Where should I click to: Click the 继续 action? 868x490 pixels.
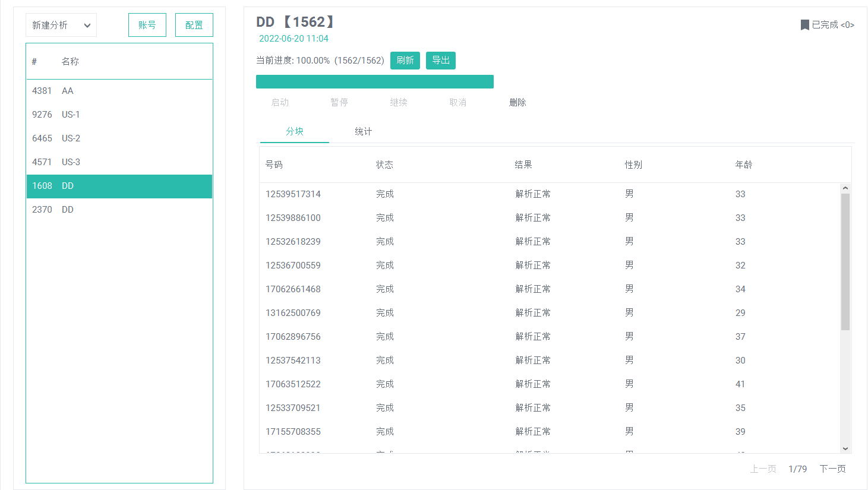pyautogui.click(x=399, y=102)
